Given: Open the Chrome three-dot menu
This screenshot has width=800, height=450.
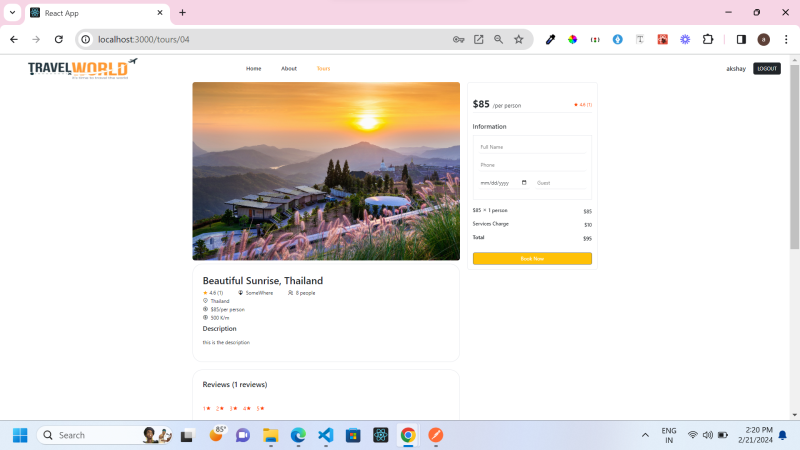Looking at the screenshot, I should [x=786, y=39].
